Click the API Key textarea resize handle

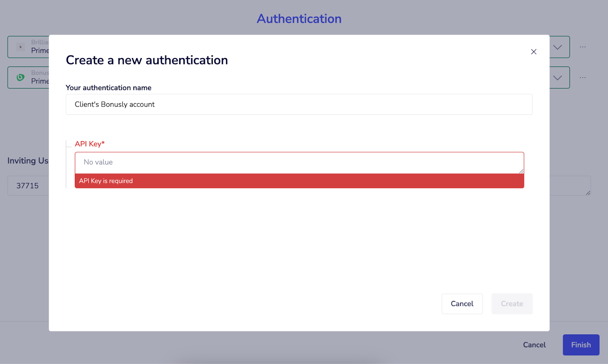coord(521,171)
